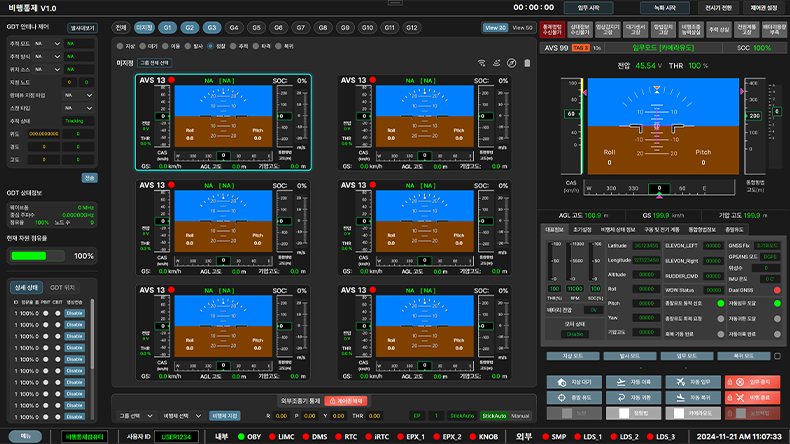Screen dimensions: 790x444
Task: Open the 초기설정 tab in the info panel
Action: 582,230
